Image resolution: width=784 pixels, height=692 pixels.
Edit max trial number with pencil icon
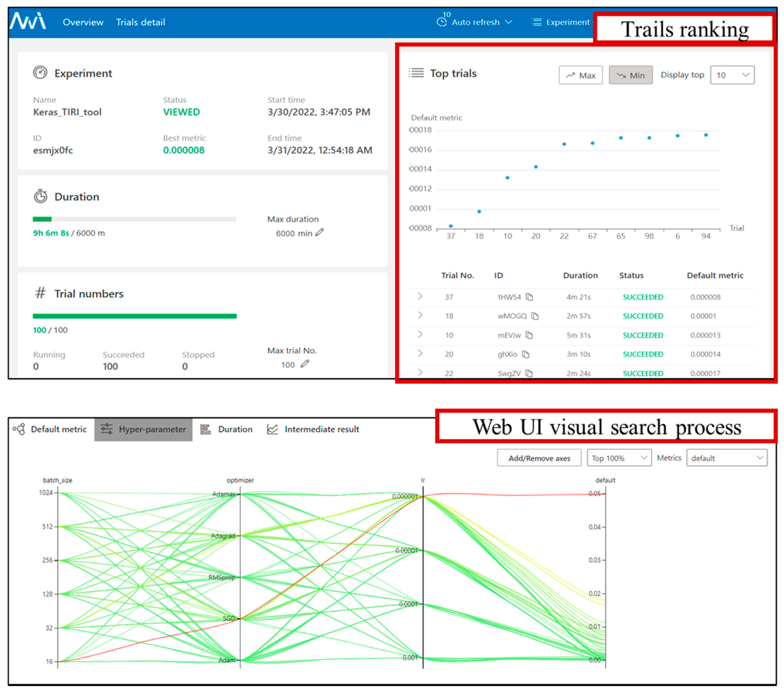click(x=305, y=364)
